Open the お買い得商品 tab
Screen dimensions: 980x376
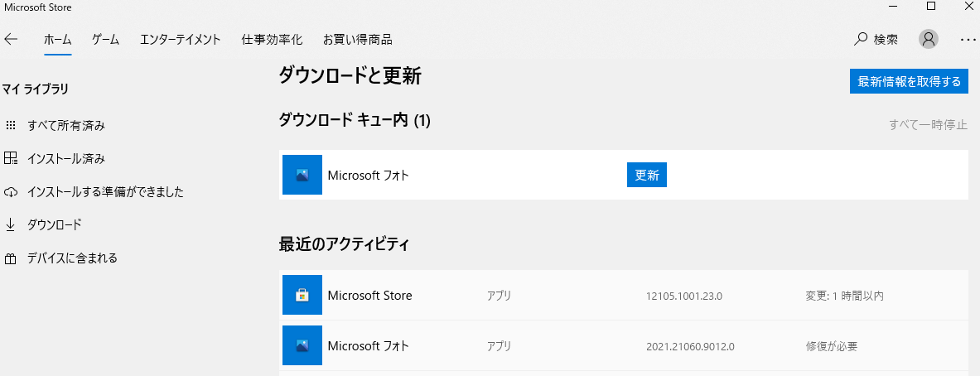click(358, 40)
